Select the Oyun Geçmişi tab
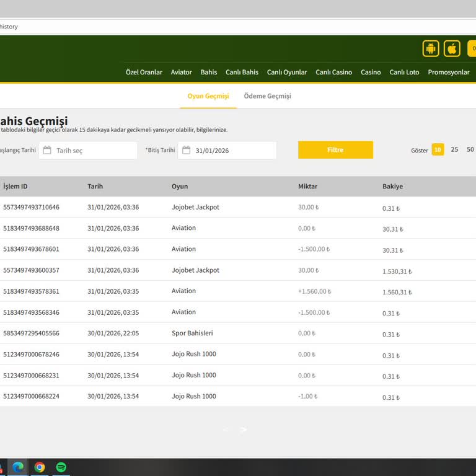476x476 pixels. coord(208,96)
